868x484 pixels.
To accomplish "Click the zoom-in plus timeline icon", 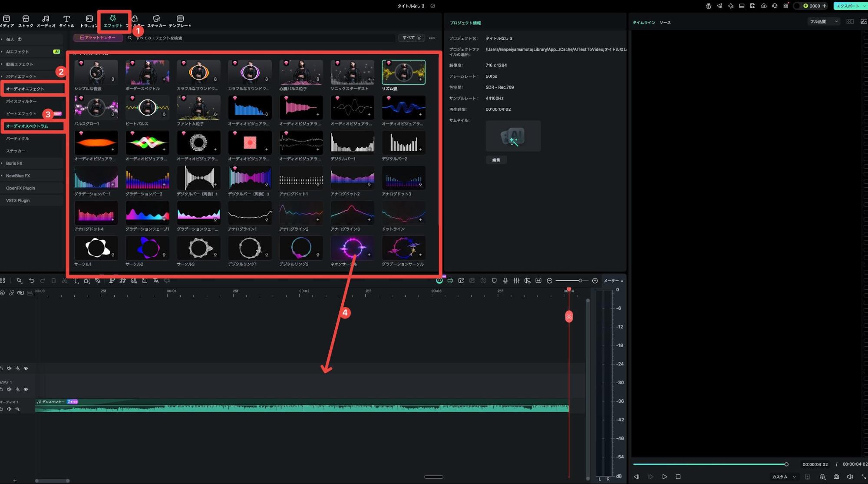I will click(x=595, y=281).
